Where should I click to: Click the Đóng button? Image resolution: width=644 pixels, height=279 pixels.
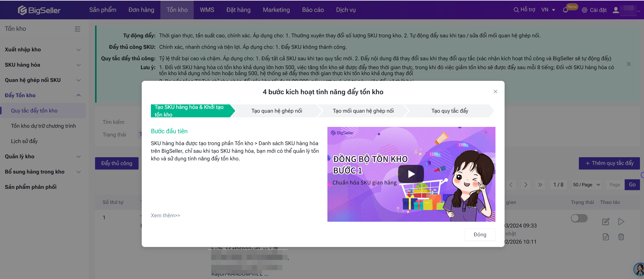point(480,234)
